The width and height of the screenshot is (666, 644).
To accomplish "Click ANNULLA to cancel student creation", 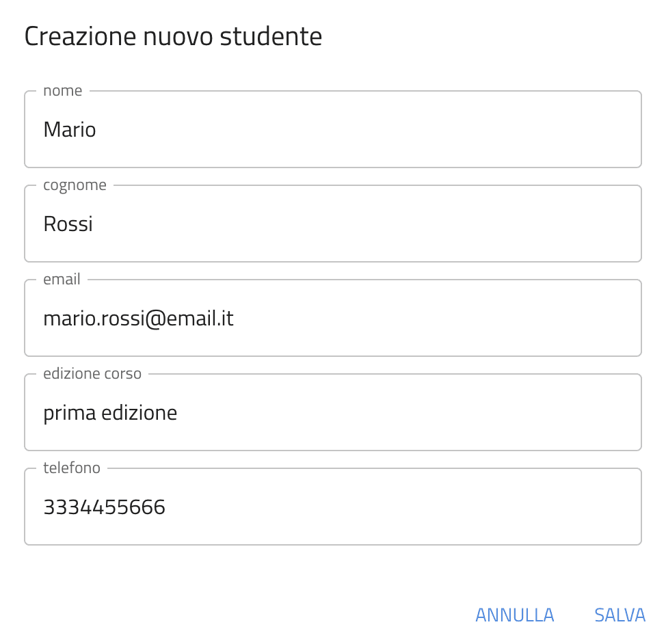I will click(x=514, y=615).
